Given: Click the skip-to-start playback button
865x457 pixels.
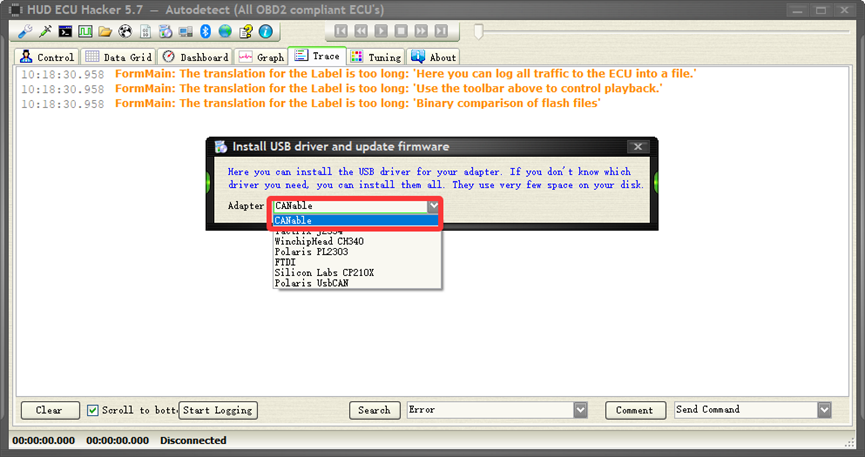Looking at the screenshot, I should 341,31.
